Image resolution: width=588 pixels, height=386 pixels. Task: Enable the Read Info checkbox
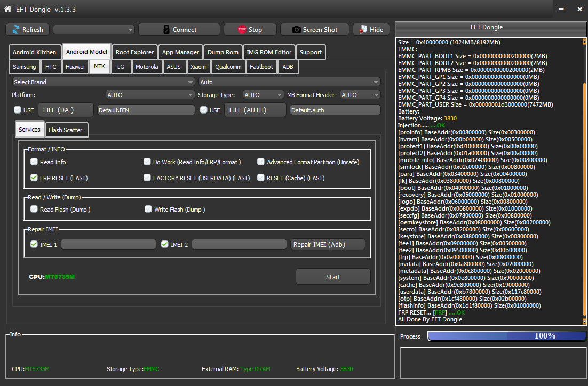click(34, 162)
